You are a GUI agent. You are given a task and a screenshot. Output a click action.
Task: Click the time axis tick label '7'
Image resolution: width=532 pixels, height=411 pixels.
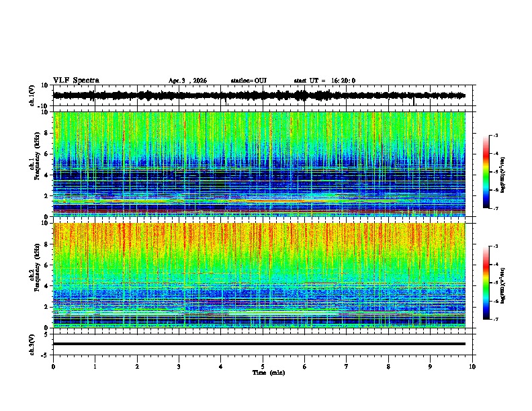click(347, 367)
